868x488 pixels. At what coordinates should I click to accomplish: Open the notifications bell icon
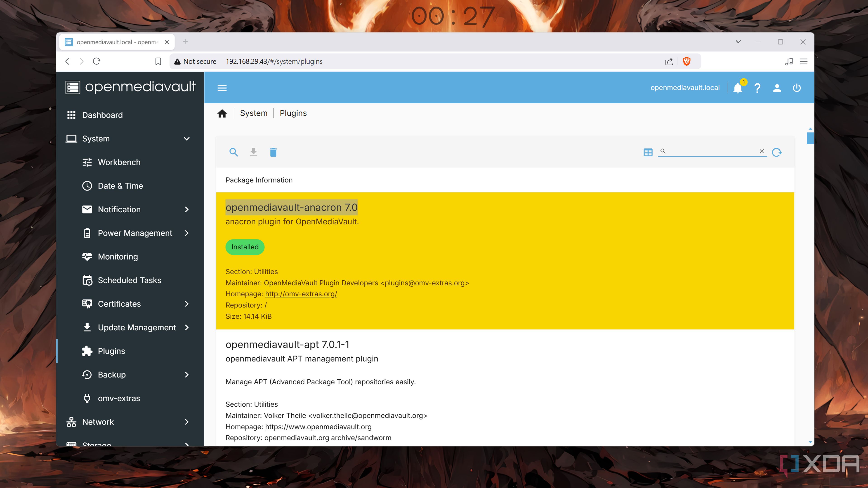738,88
